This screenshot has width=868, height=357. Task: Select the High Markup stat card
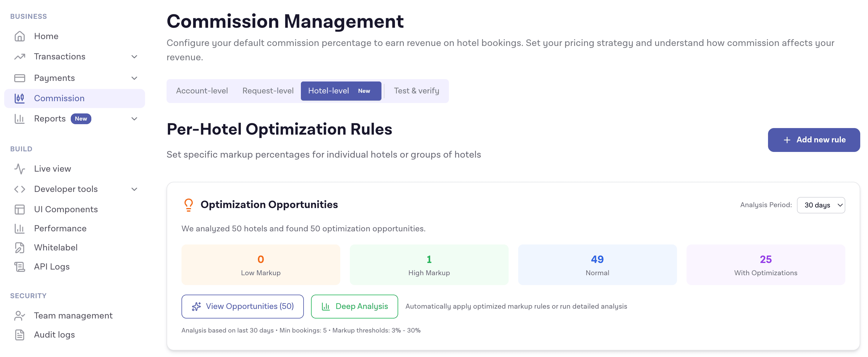(x=429, y=265)
